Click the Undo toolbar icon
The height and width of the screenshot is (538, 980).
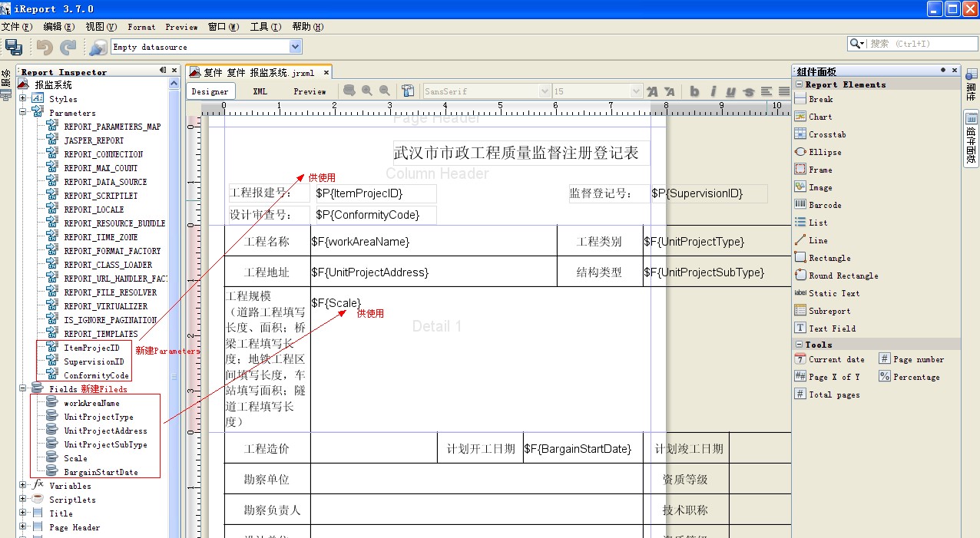pyautogui.click(x=45, y=47)
